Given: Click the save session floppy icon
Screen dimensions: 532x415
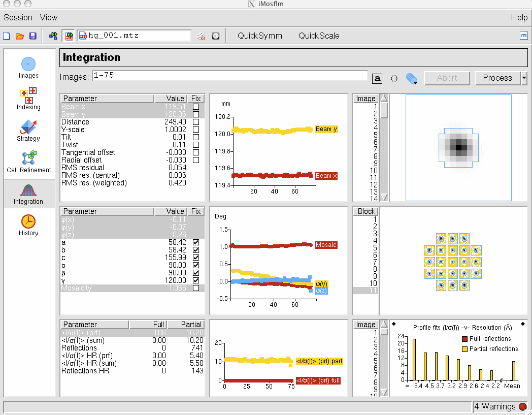Looking at the screenshot, I should 33,36.
